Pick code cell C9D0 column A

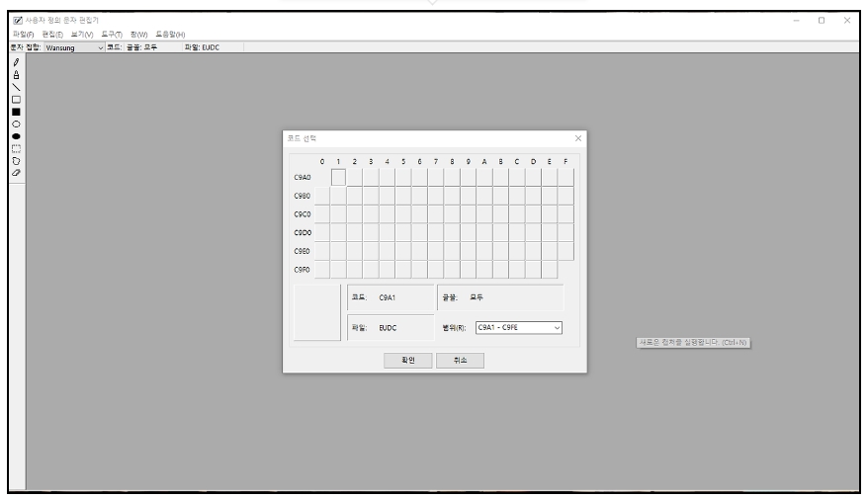[484, 232]
